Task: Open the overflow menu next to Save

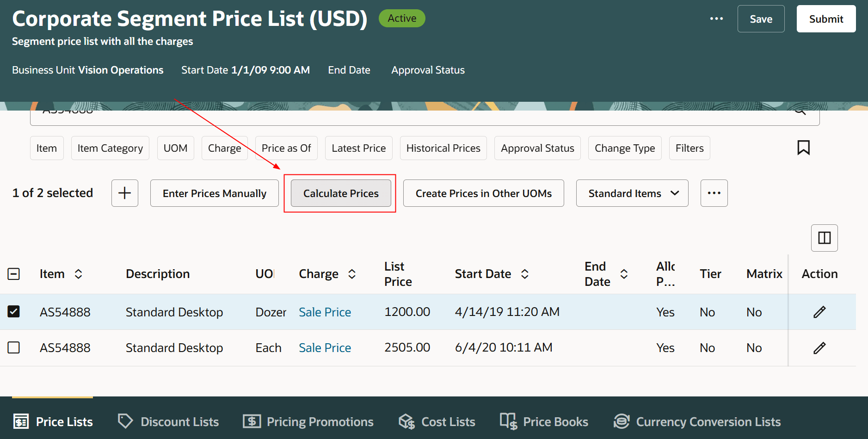Action: pyautogui.click(x=717, y=19)
